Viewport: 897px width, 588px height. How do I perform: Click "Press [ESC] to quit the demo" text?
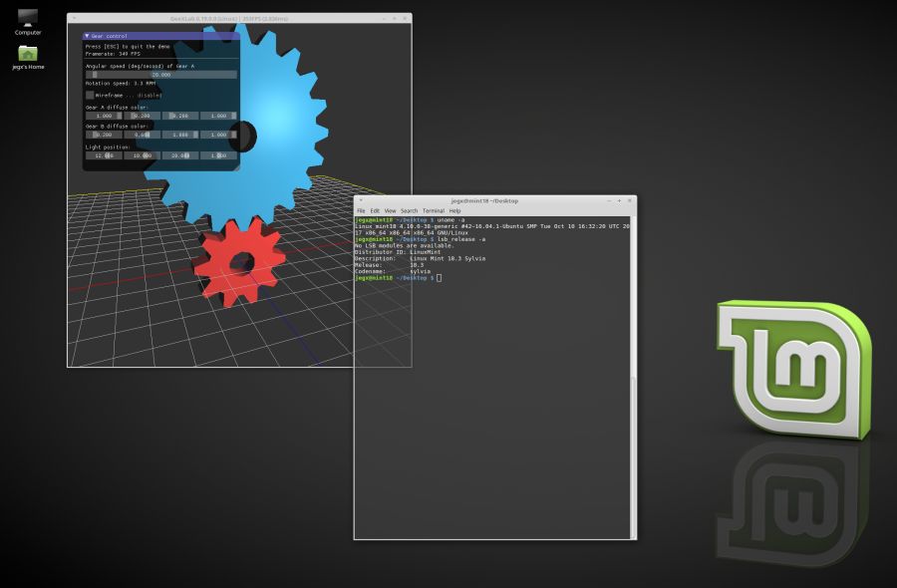(x=128, y=46)
